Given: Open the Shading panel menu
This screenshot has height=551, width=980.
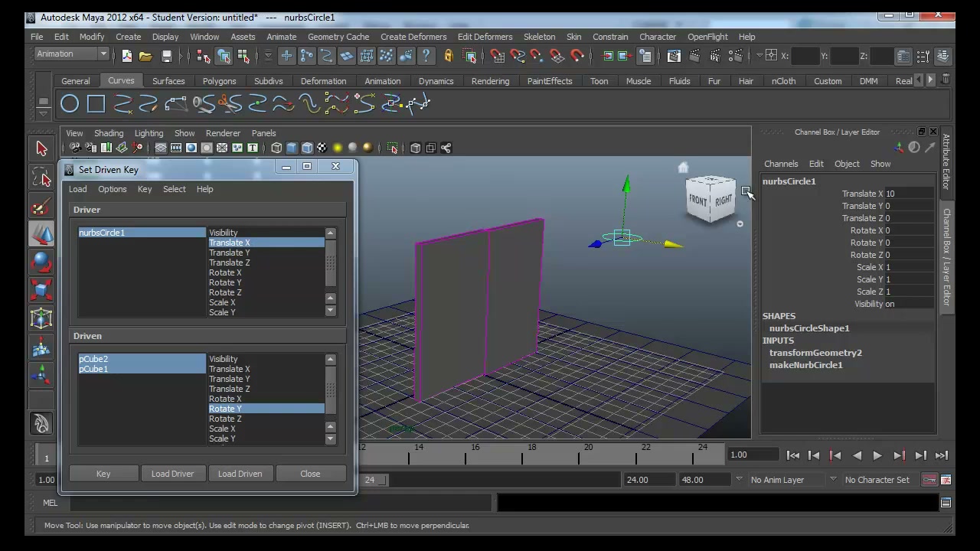Looking at the screenshot, I should coord(109,133).
